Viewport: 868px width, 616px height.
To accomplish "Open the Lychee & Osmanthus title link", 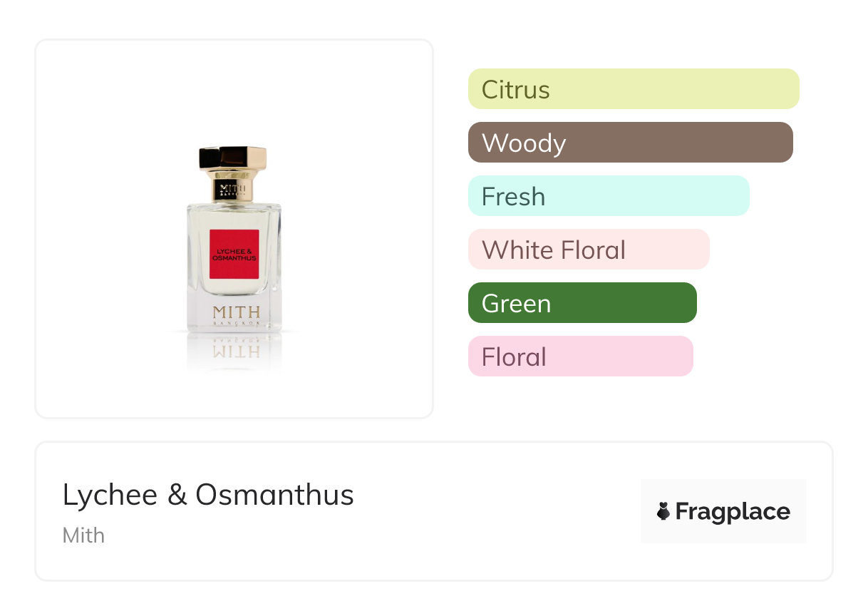I will click(x=208, y=495).
